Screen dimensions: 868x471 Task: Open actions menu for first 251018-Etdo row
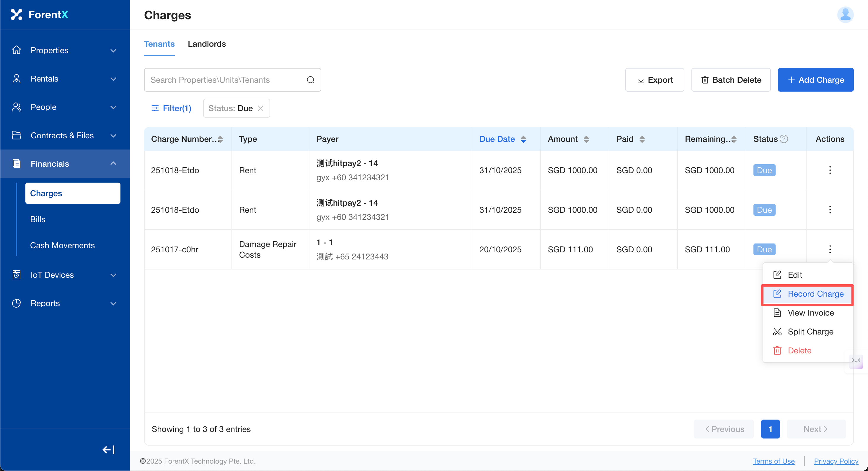(x=830, y=170)
